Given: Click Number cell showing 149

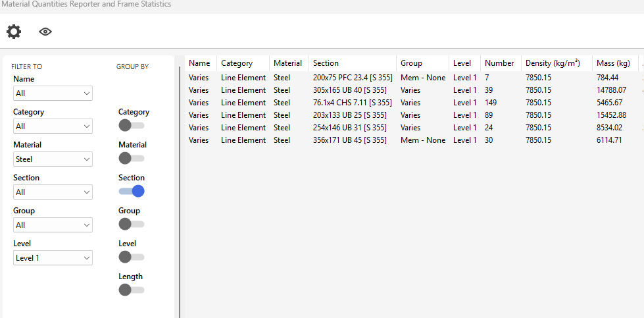Looking at the screenshot, I should [490, 103].
